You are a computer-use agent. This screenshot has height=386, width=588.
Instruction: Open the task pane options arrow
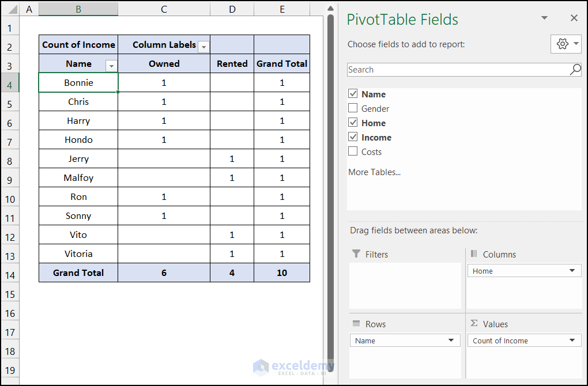click(544, 18)
